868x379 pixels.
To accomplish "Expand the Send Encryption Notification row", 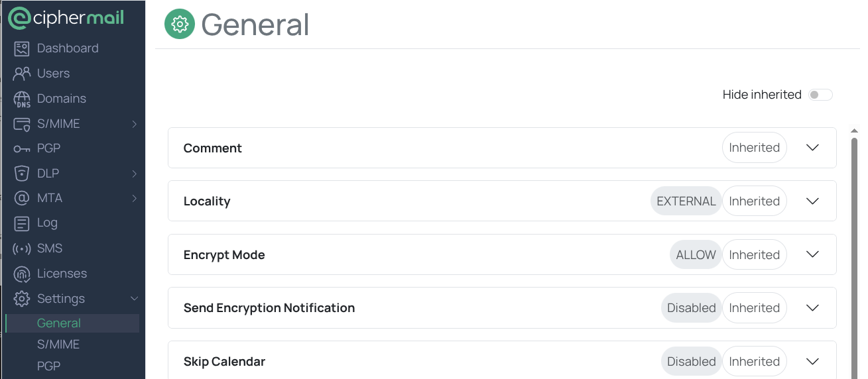I will [x=812, y=308].
